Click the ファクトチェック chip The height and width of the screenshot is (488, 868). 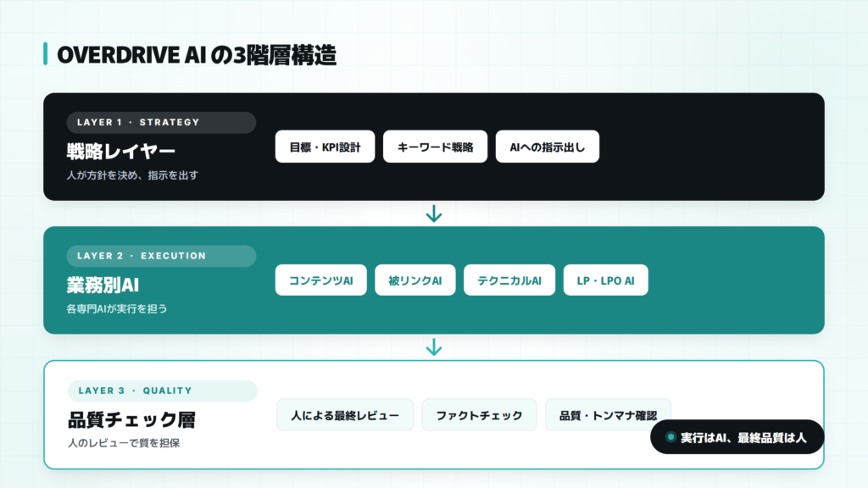(480, 415)
